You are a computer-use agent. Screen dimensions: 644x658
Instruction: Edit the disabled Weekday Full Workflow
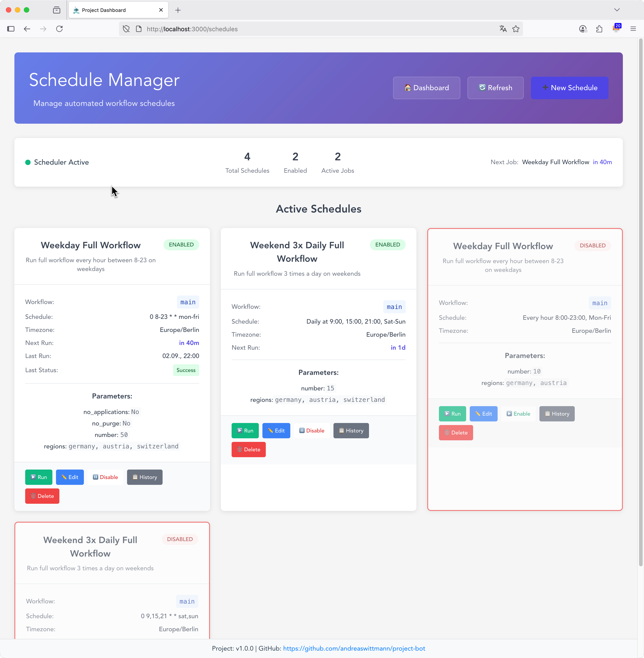tap(483, 414)
